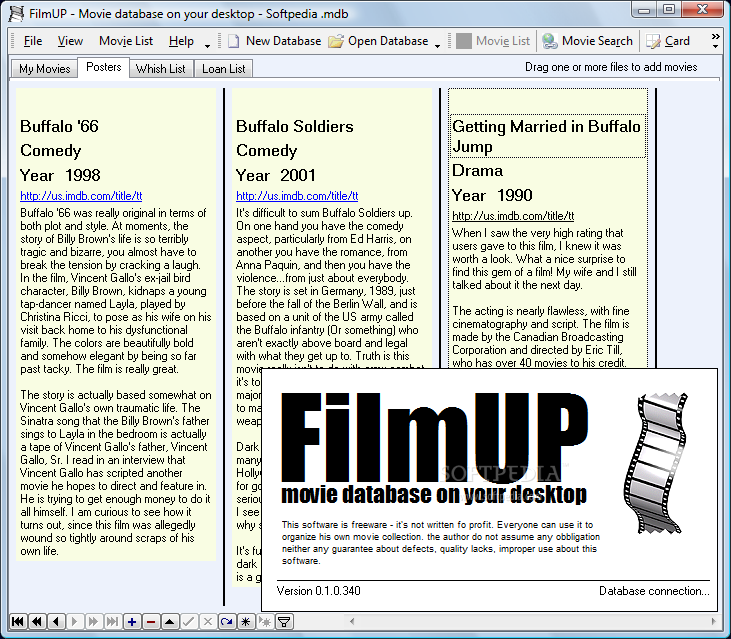This screenshot has width=731, height=639.
Task: Click the Comedy genre under Buffalo Soldiers
Action: point(266,151)
